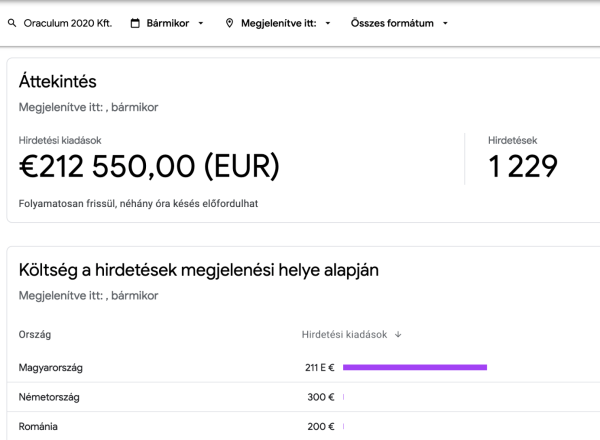
Task: Click the €212 550,00 (EUR) spending total
Action: [149, 166]
